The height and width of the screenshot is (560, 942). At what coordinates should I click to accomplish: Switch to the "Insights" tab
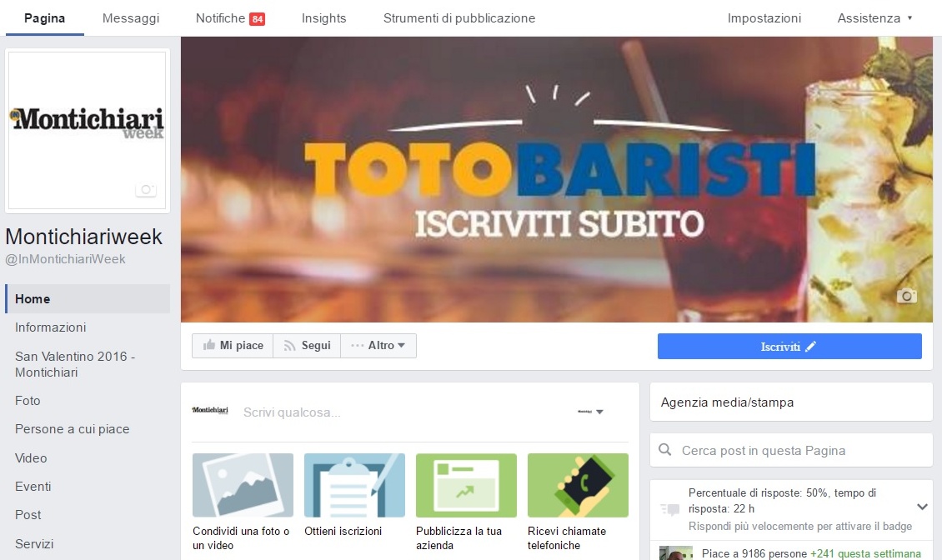coord(323,17)
